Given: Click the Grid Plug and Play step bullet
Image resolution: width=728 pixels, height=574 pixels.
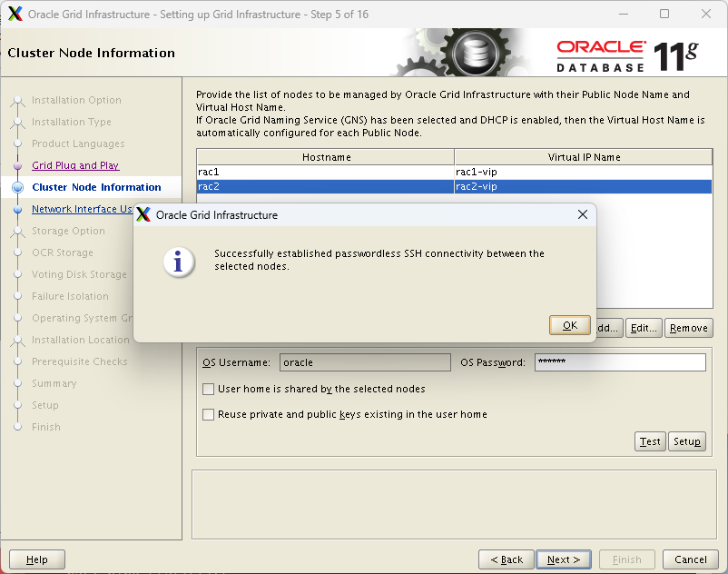Looking at the screenshot, I should pos(17,165).
